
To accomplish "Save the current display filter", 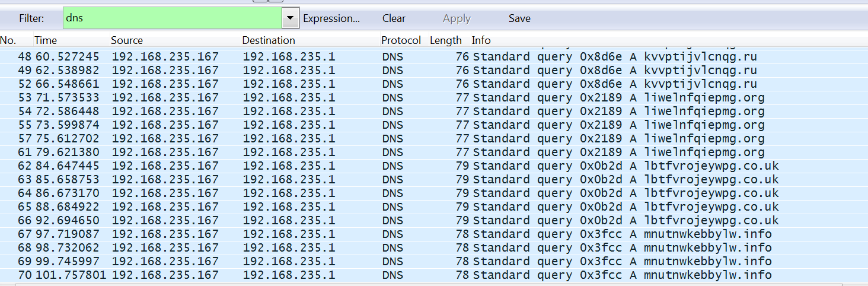I will tap(519, 18).
